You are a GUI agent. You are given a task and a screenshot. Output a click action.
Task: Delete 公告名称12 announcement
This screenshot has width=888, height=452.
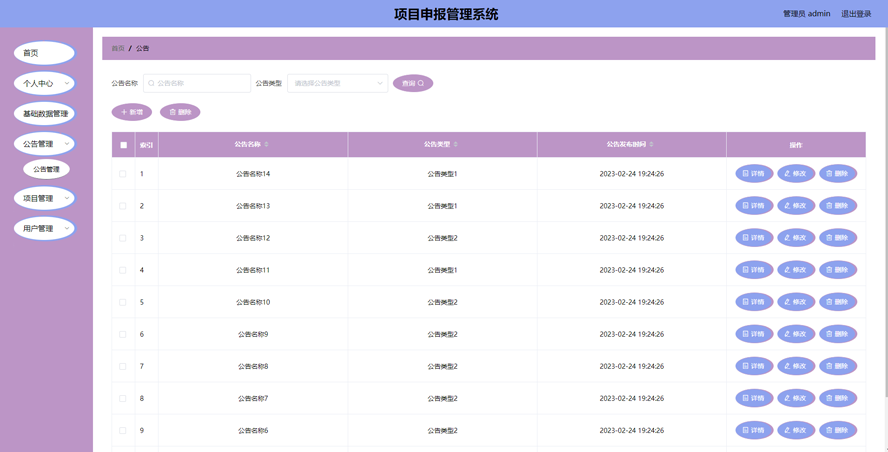coord(838,238)
